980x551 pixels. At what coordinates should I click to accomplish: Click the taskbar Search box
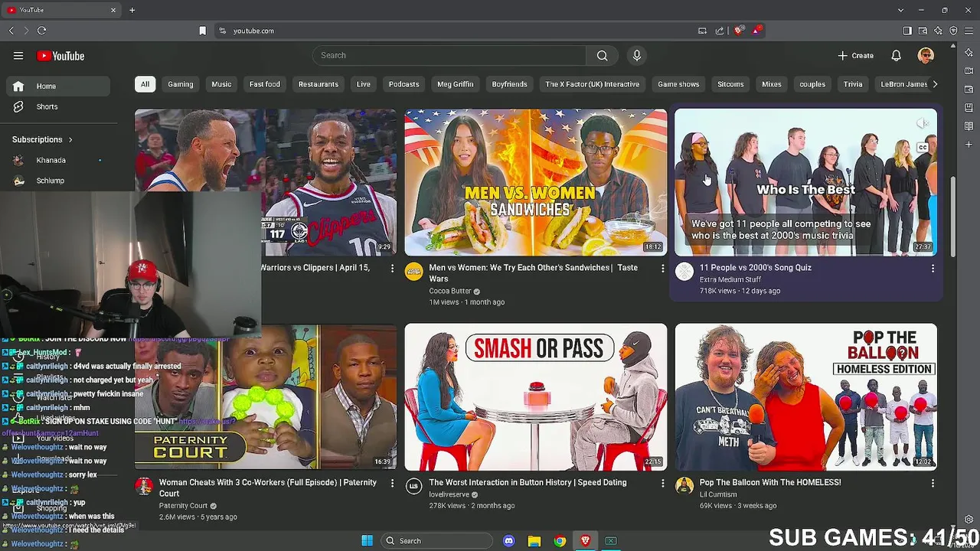point(436,541)
